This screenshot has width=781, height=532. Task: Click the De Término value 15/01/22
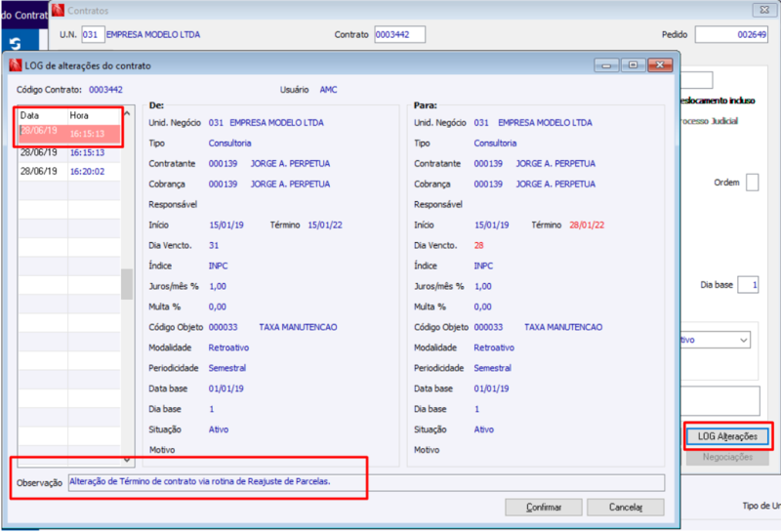[x=325, y=225]
